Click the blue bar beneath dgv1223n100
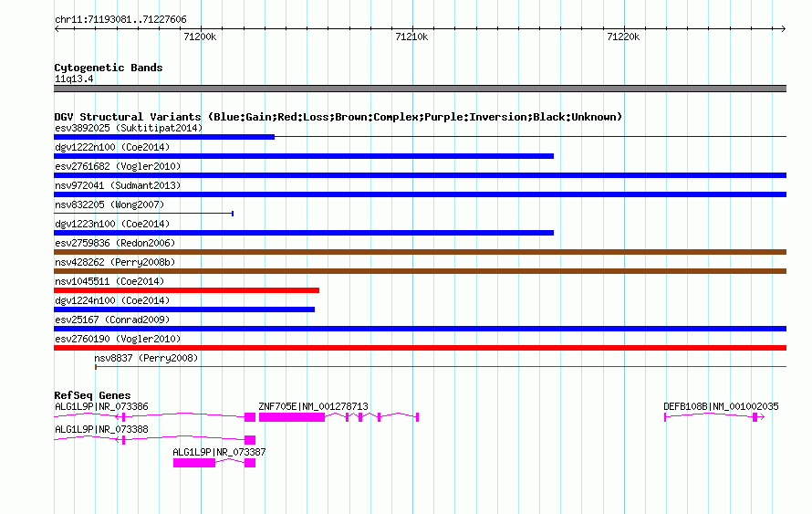Screen dimensions: 812x514 coord(304,233)
